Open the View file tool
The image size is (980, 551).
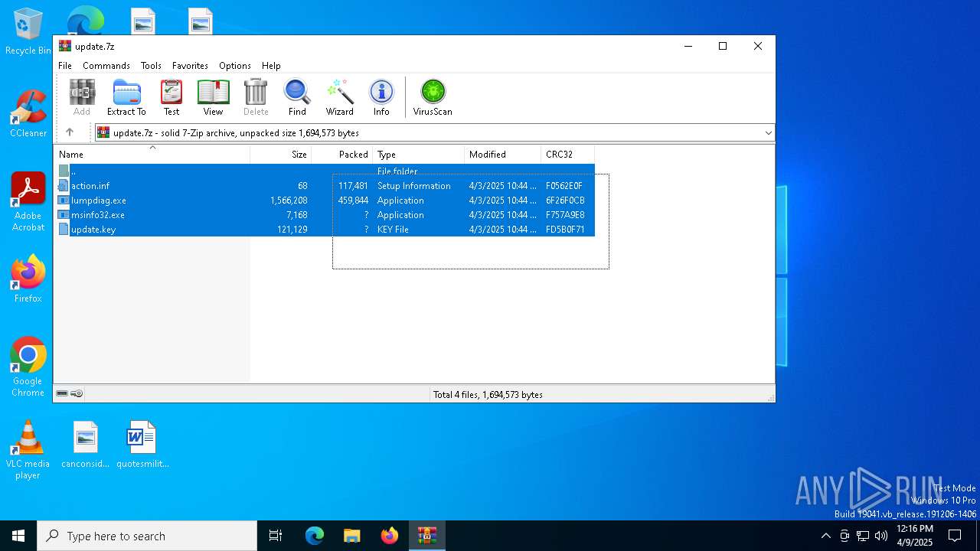(x=213, y=97)
